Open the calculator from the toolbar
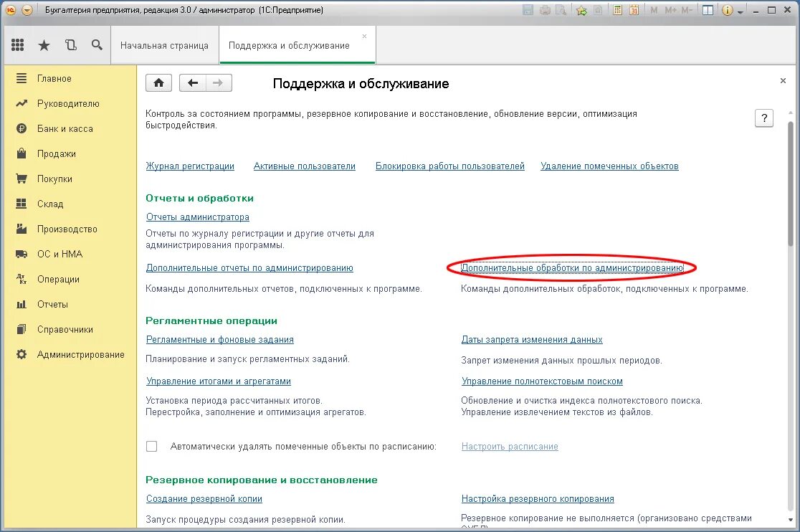 (617, 9)
